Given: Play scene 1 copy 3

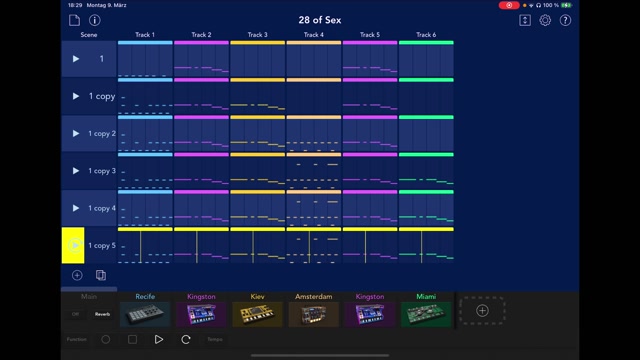Looking at the screenshot, I should click(x=76, y=171).
